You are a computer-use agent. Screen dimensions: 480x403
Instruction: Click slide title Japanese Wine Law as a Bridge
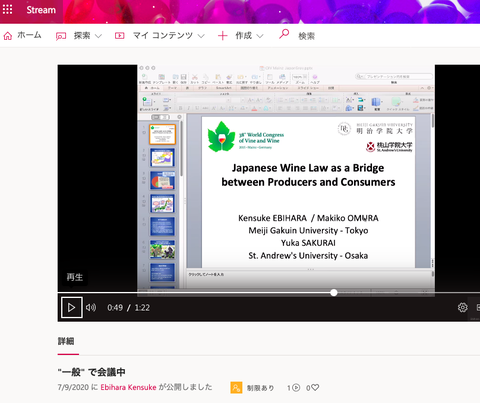pos(308,175)
